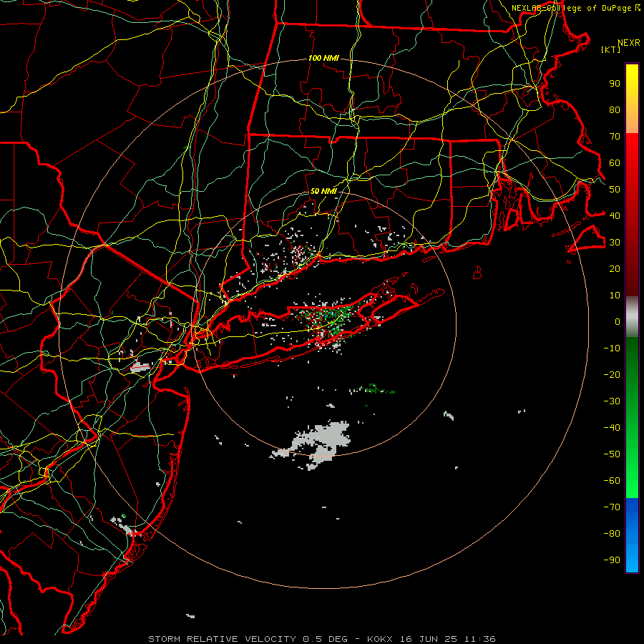Click the "-70" value on the velocity scale

612,507
